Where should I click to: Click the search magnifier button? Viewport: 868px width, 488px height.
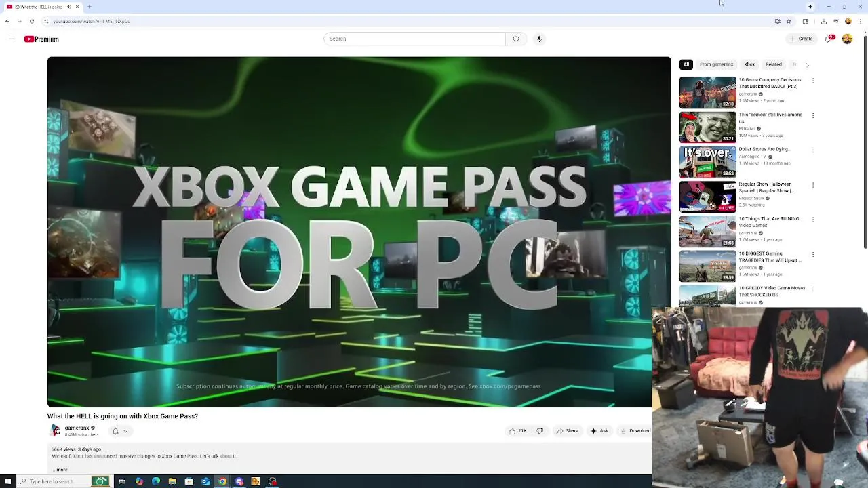516,39
